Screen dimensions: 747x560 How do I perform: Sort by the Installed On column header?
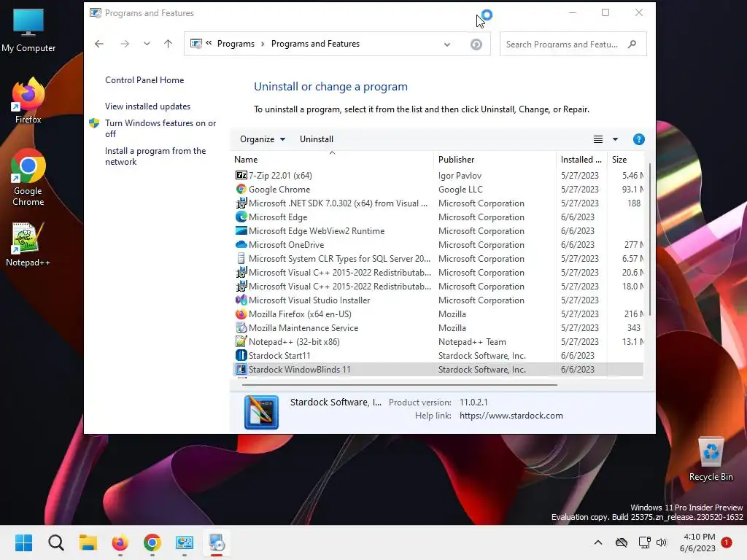(x=581, y=159)
